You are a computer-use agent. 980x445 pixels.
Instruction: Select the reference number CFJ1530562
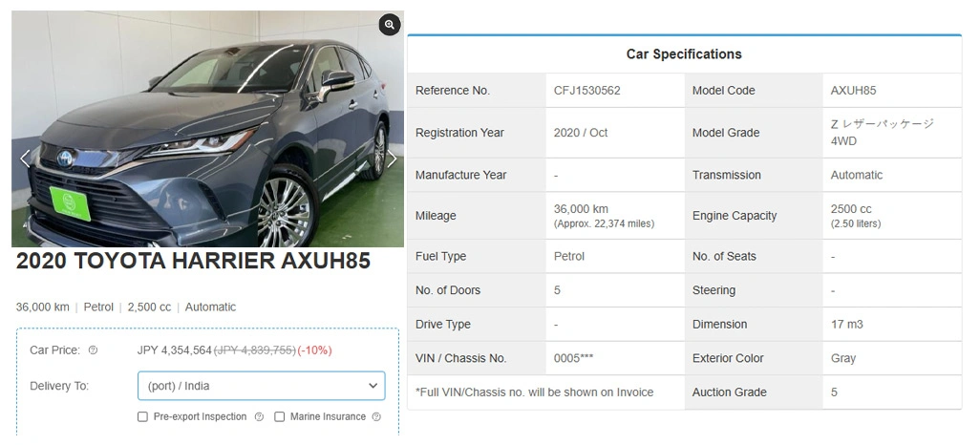[586, 91]
